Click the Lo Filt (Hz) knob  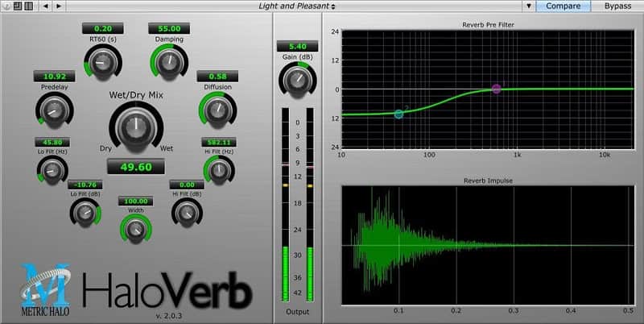point(52,169)
